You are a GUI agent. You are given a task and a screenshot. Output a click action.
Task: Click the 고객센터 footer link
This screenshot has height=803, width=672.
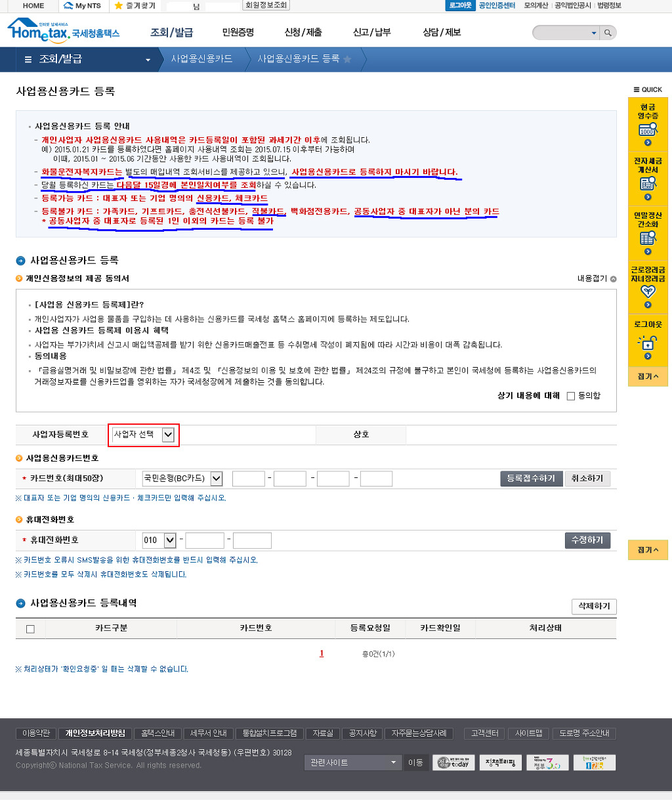[485, 733]
